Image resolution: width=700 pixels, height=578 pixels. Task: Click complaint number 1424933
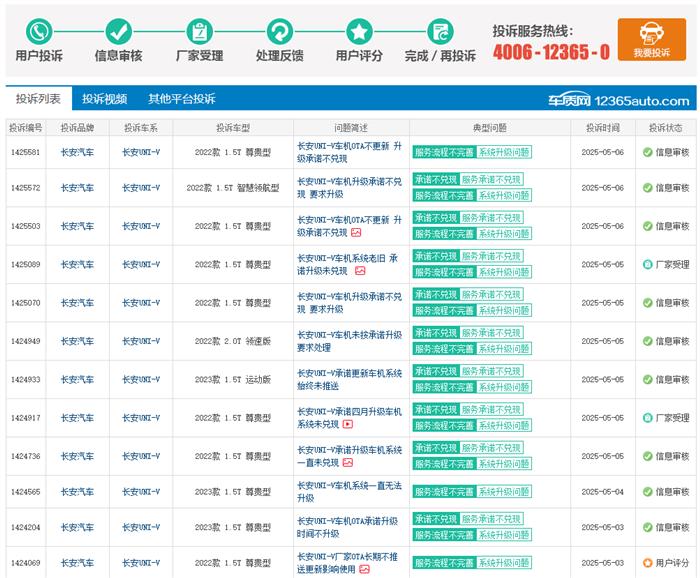[x=25, y=379]
